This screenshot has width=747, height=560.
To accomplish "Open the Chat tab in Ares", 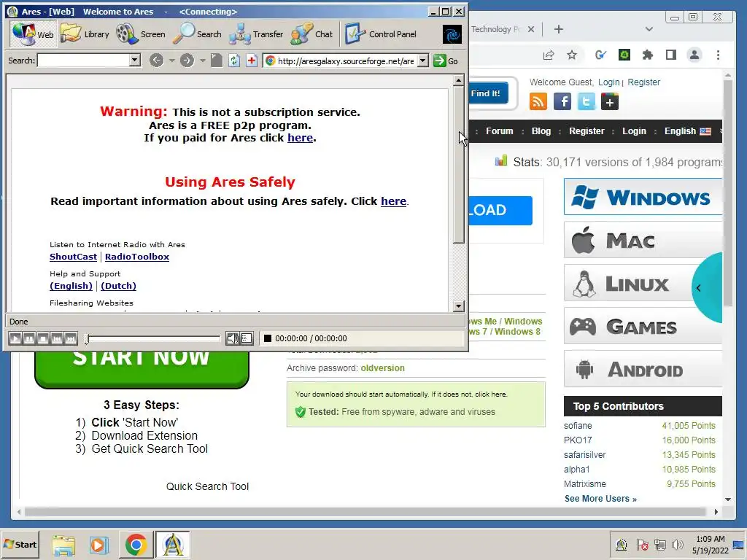I will point(311,34).
